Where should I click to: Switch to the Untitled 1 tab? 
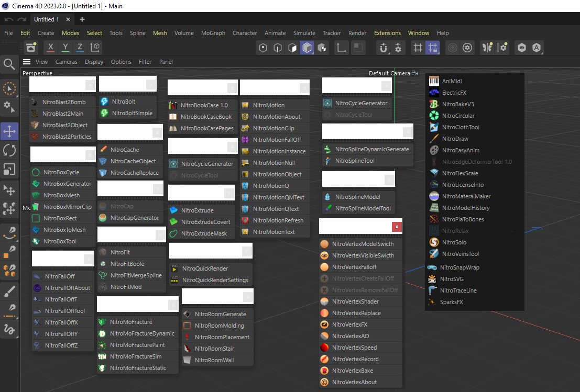pos(46,19)
